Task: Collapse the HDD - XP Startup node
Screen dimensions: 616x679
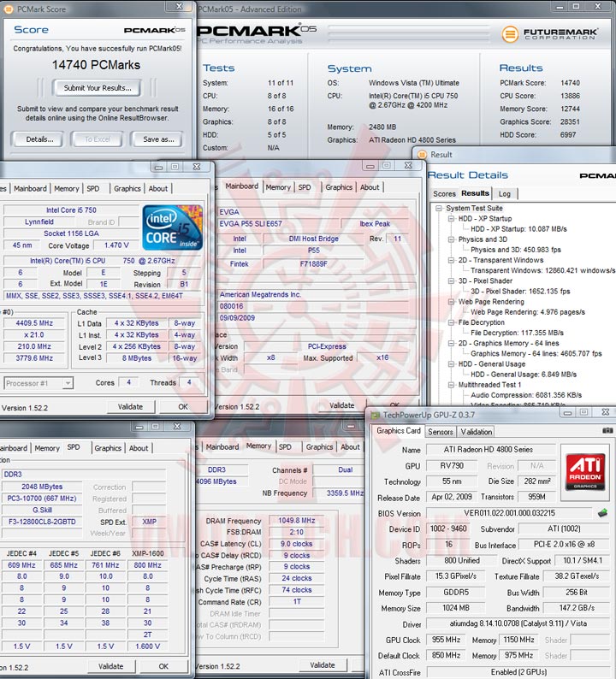Action: click(451, 219)
